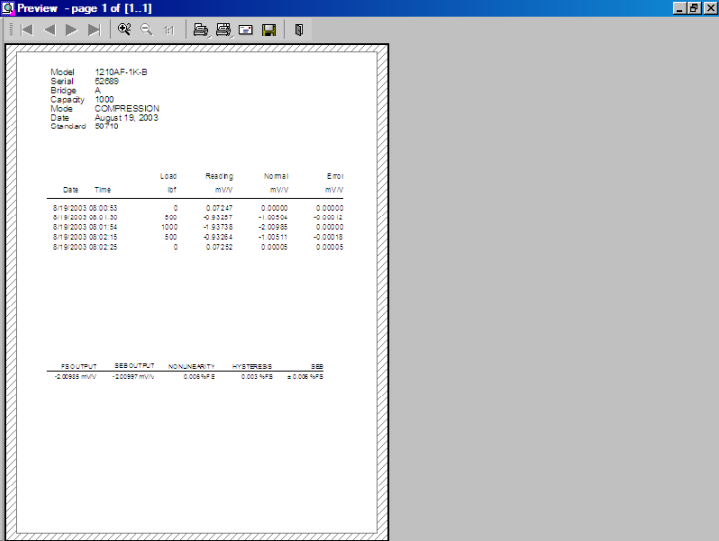Click the Model value 1210AF-1K-B

[x=121, y=72]
